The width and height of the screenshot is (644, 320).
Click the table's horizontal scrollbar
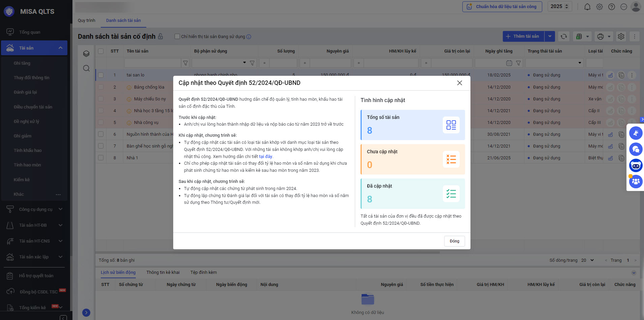[268, 252]
